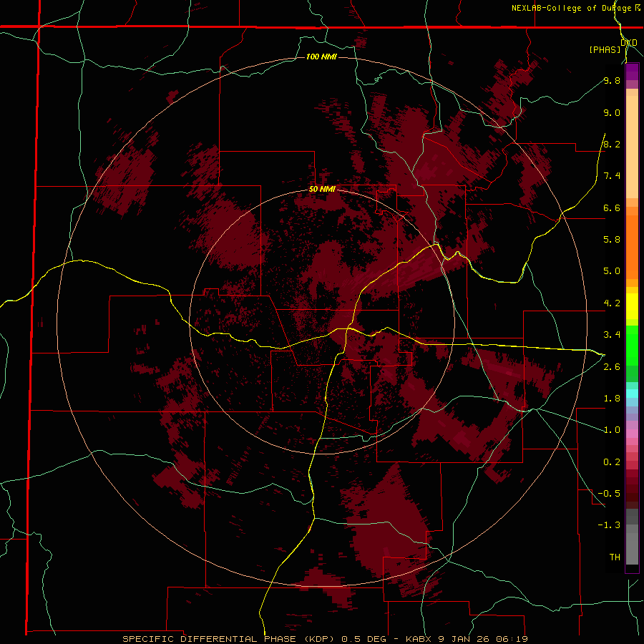Viewport: 644px width, 644px height.
Task: Pick the peach band near 8.2
Action: click(x=632, y=147)
